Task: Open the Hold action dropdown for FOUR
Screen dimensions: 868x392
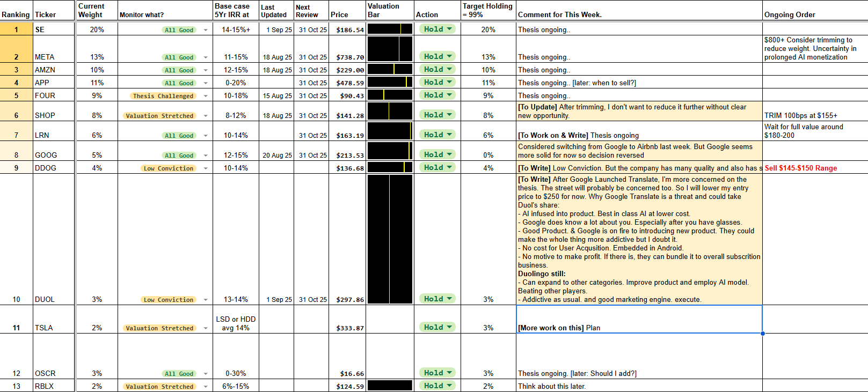Action: [x=437, y=95]
